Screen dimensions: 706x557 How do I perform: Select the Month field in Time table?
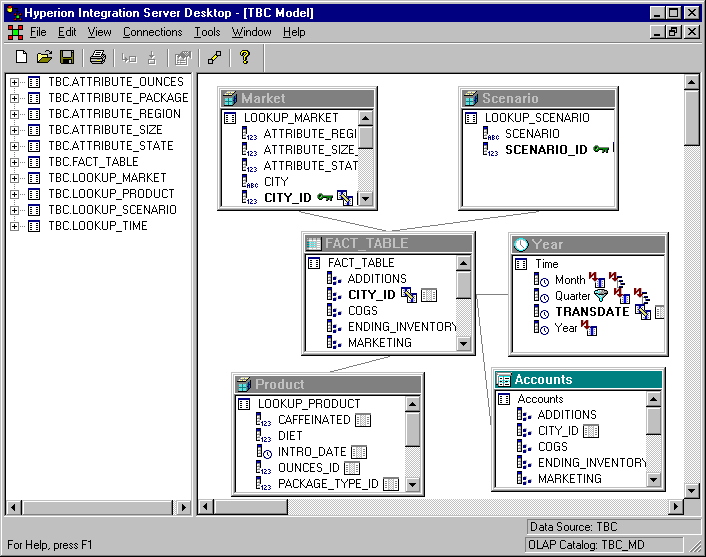(570, 280)
